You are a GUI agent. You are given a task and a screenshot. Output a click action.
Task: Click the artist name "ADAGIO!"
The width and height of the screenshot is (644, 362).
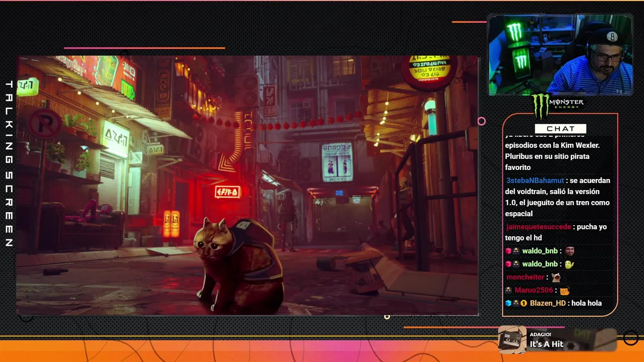[540, 334]
